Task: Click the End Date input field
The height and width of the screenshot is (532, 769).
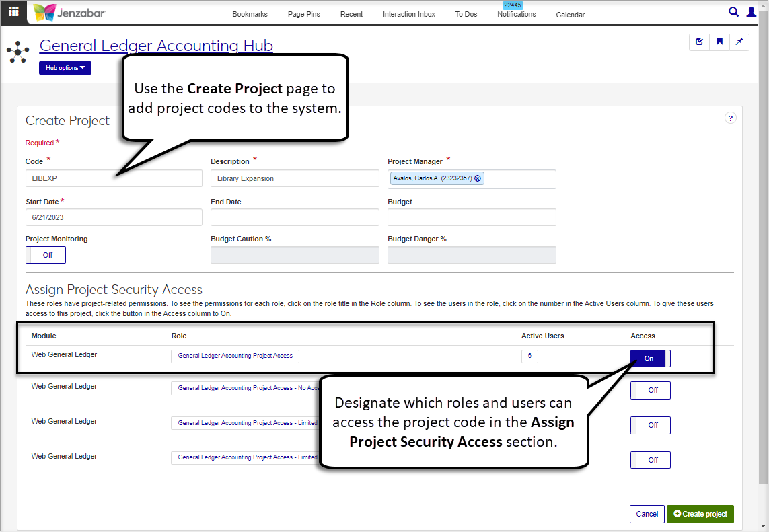Action: (295, 217)
